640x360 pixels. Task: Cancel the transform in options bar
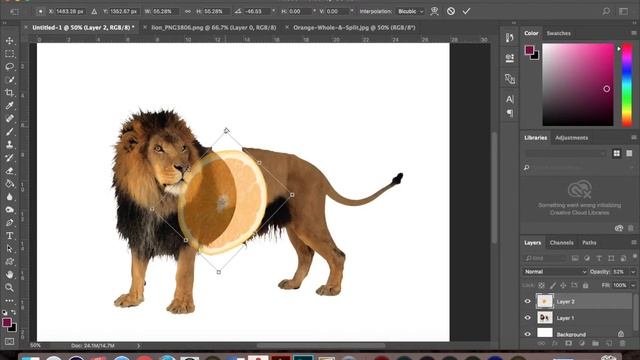[x=451, y=11]
